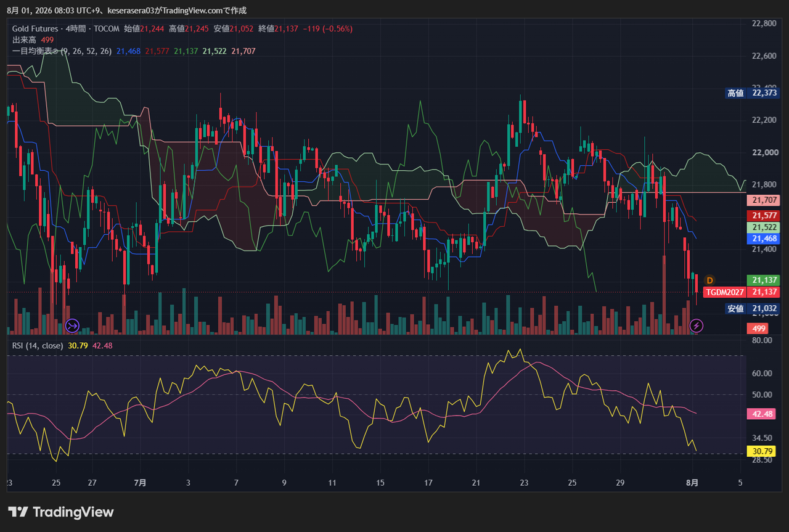This screenshot has height=532, width=789.
Task: Click the 始値 21,244 open value
Action: coord(144,28)
